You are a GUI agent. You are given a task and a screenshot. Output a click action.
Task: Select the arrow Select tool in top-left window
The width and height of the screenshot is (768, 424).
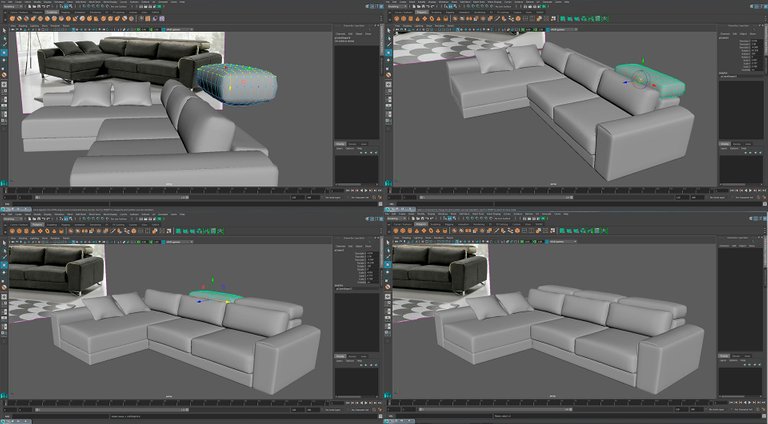pyautogui.click(x=4, y=32)
